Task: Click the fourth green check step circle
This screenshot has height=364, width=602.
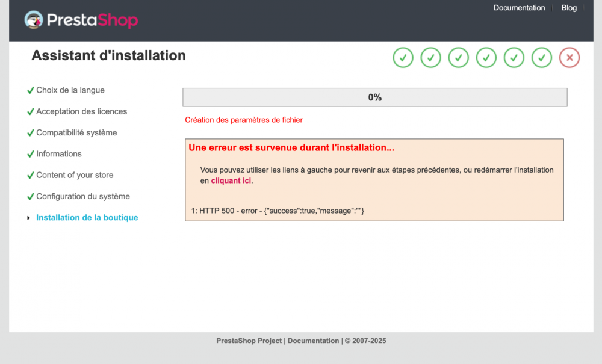Action: point(486,58)
